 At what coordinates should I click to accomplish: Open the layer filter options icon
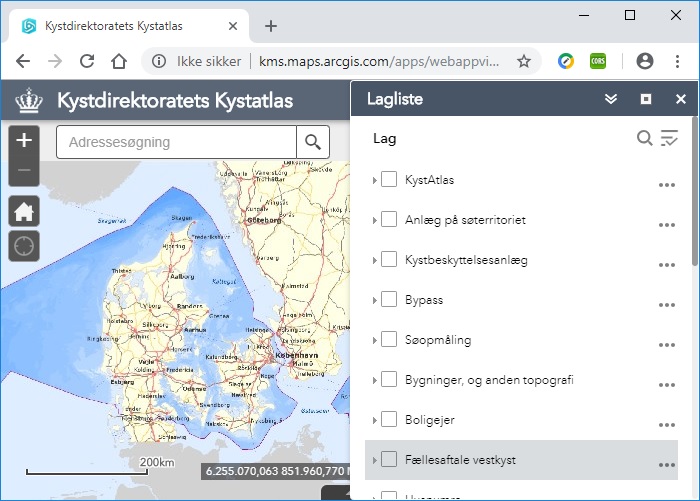coord(669,138)
